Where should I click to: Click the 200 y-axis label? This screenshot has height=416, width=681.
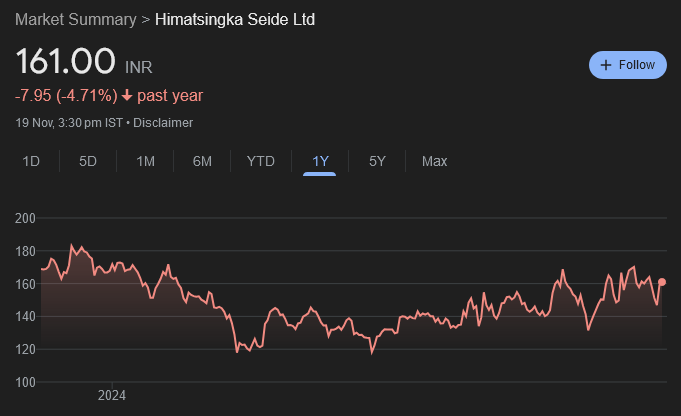click(25, 218)
